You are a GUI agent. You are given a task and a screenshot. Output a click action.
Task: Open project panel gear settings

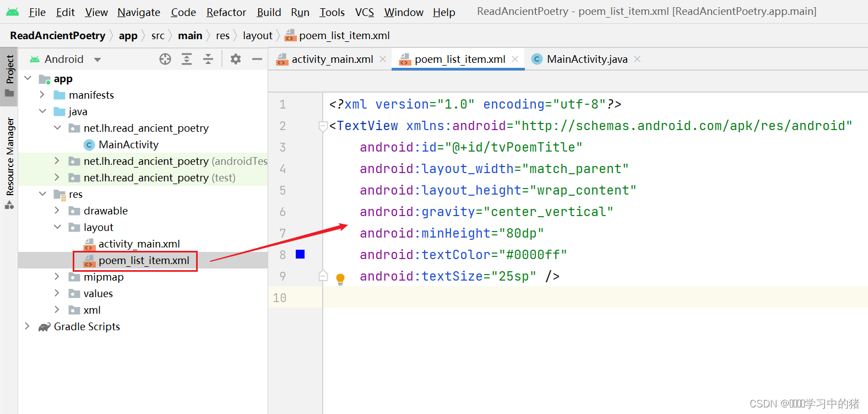(x=236, y=59)
